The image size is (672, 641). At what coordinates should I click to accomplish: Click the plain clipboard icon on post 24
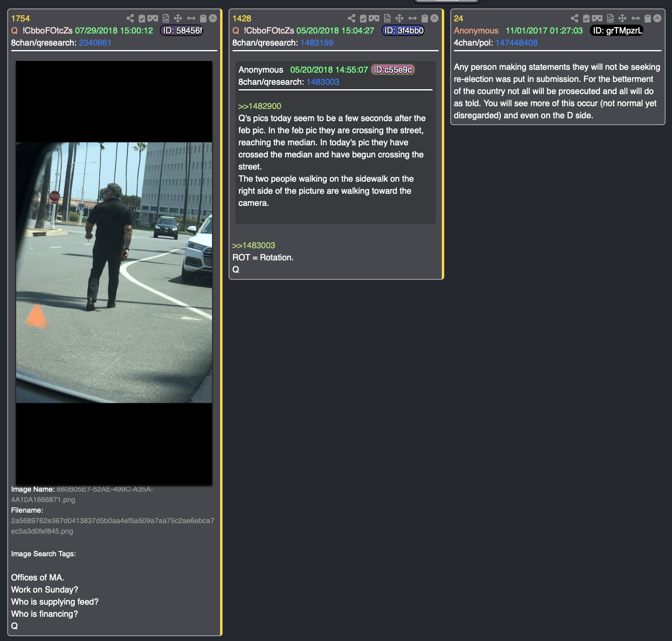point(648,18)
